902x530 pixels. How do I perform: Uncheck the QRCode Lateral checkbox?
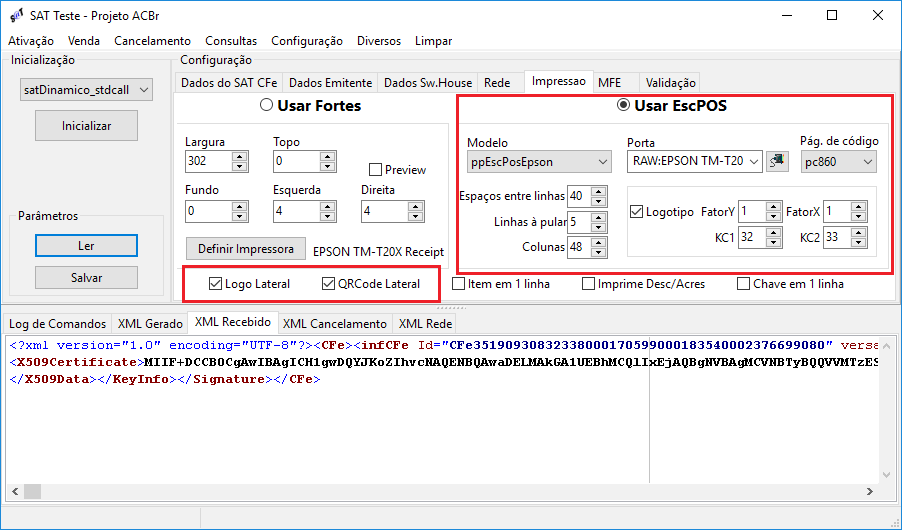click(328, 284)
